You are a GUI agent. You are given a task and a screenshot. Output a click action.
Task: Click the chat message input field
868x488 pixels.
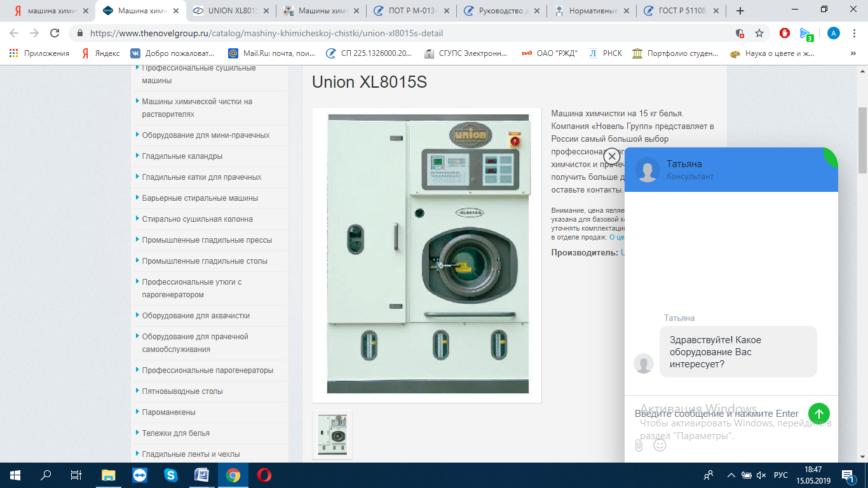point(717,414)
